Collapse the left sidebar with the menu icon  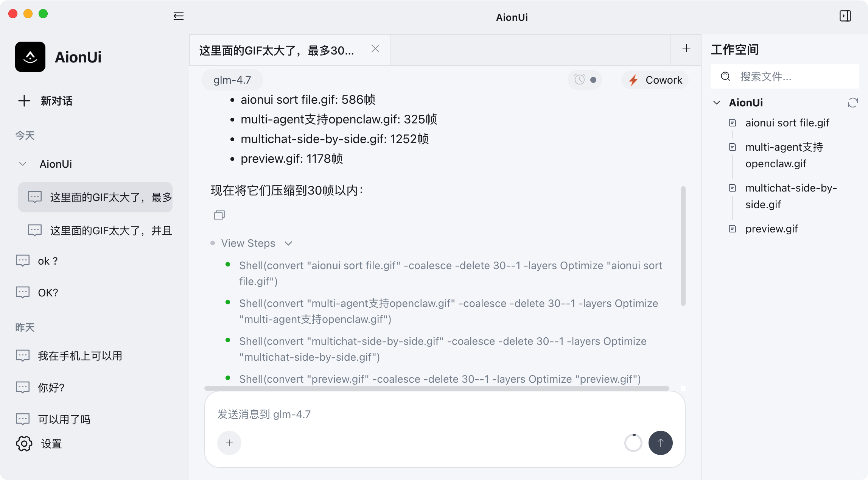tap(179, 16)
